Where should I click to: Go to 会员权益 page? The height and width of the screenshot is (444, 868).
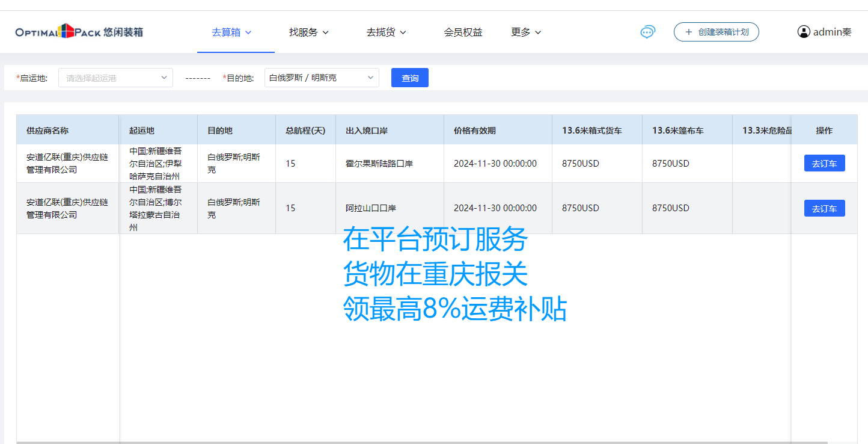(x=463, y=32)
